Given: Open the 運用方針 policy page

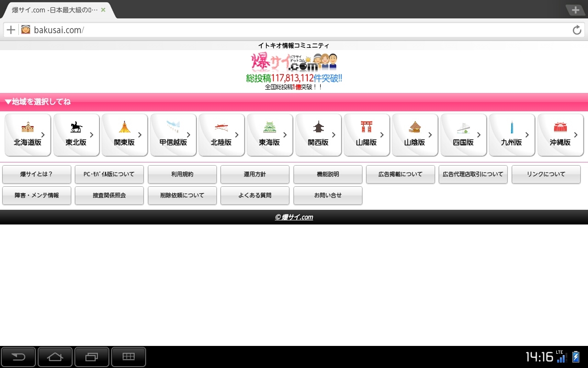Looking at the screenshot, I should coord(255,174).
